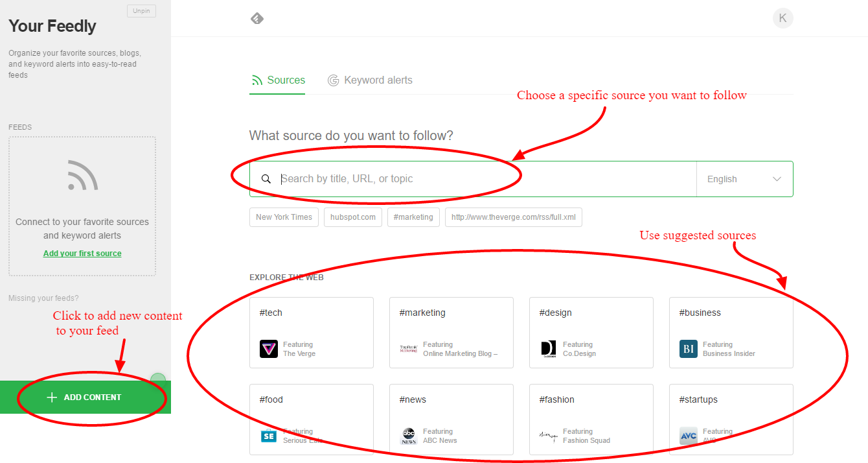The image size is (868, 463).
Task: Open the user profile avatar K
Action: pos(782,18)
